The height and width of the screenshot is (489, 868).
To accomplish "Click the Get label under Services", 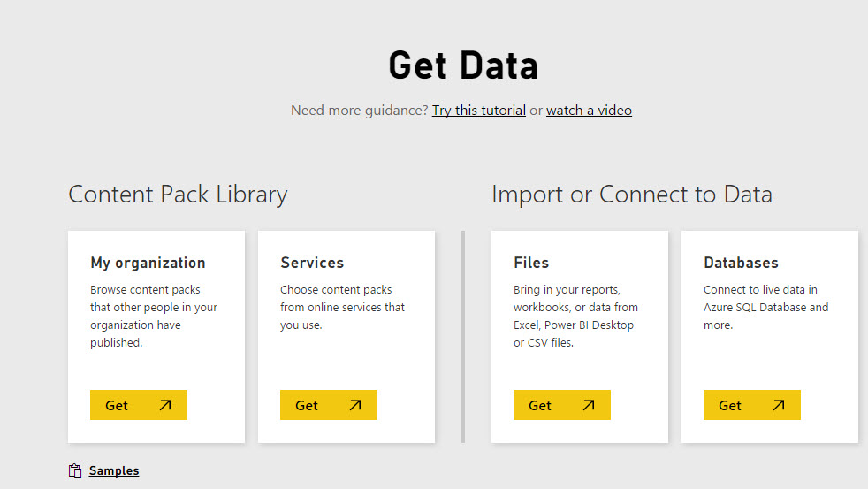I will tap(307, 405).
